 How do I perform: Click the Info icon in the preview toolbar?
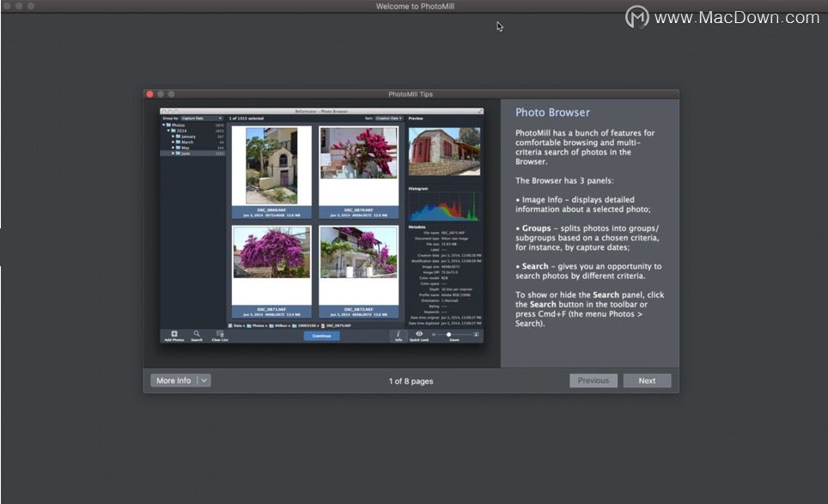coord(399,336)
